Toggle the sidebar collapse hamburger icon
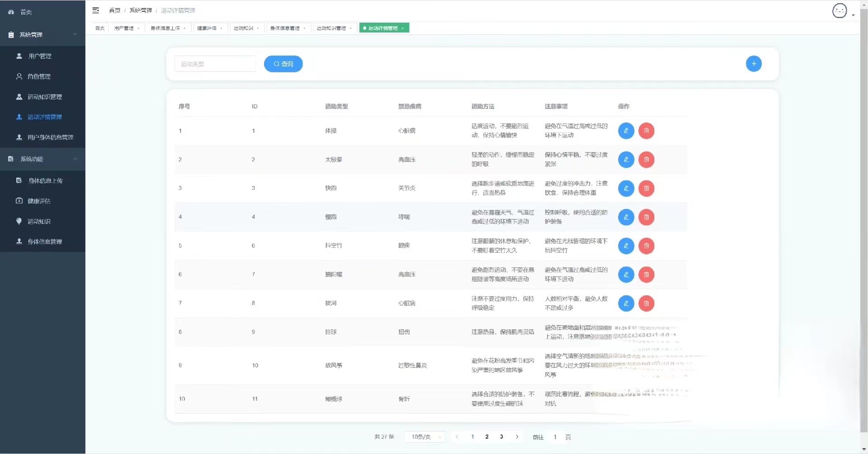This screenshot has width=868, height=454. pyautogui.click(x=96, y=10)
